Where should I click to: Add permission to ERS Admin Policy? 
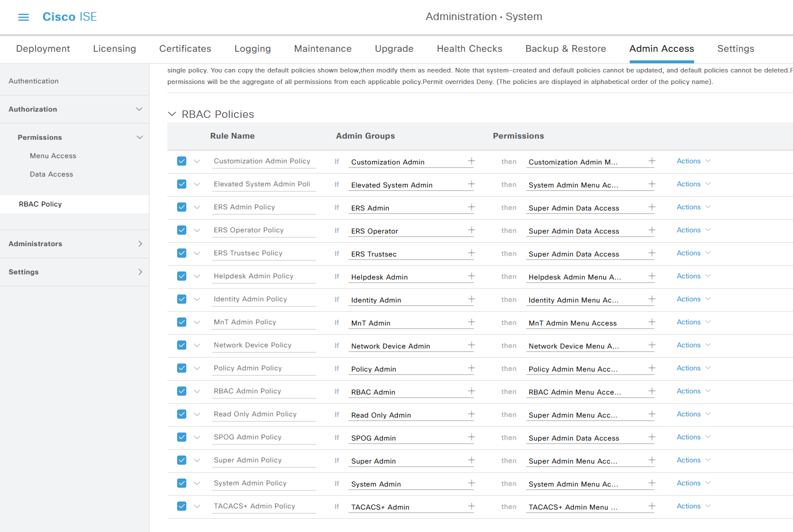click(x=652, y=207)
